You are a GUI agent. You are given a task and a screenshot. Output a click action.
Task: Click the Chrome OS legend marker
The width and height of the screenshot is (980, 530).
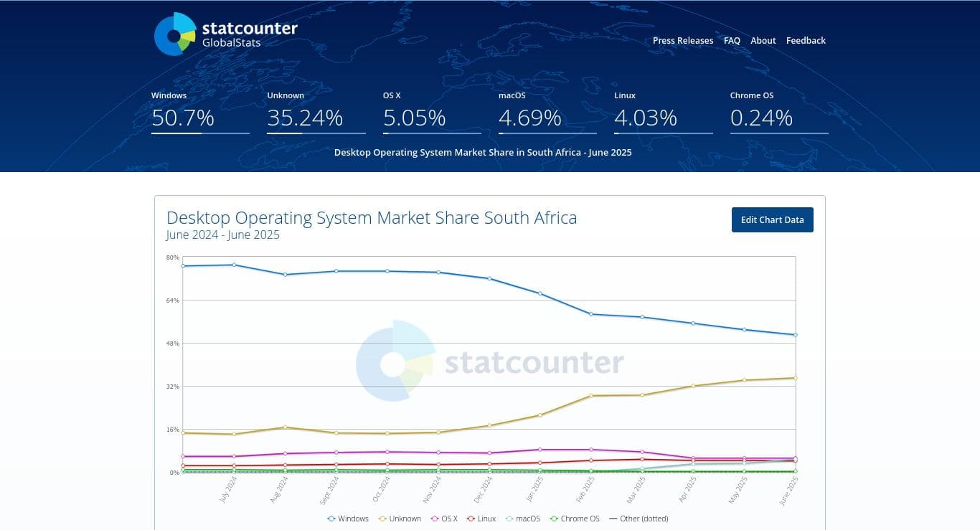(554, 519)
